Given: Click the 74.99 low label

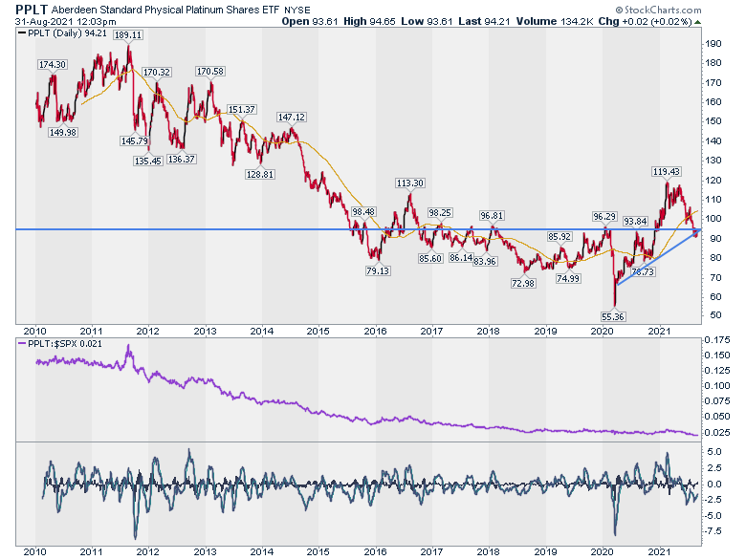Looking at the screenshot, I should coord(568,279).
